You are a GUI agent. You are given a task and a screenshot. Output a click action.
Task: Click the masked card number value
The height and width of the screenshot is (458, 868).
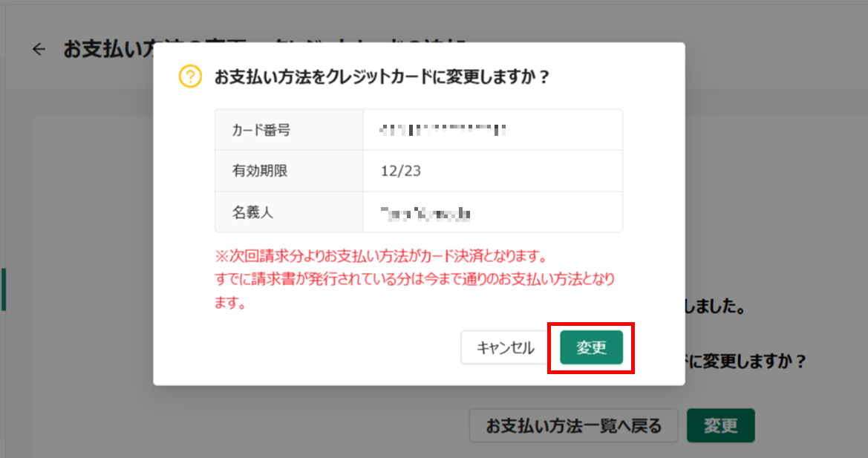point(443,130)
